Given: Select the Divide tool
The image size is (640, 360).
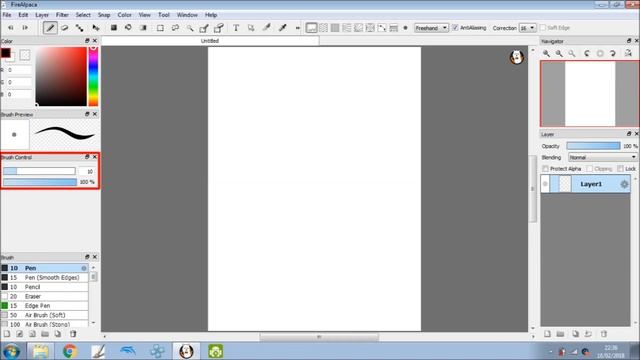Looking at the screenshot, I should tap(267, 28).
